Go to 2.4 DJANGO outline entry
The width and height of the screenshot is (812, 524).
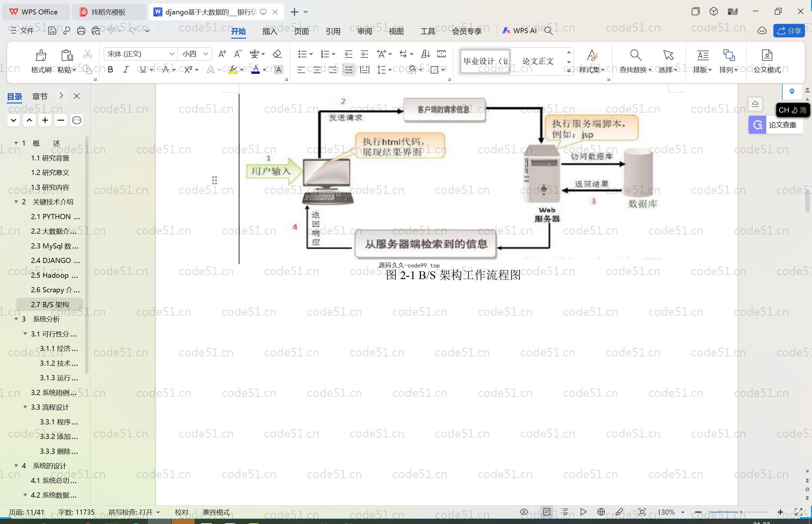pyautogui.click(x=55, y=260)
